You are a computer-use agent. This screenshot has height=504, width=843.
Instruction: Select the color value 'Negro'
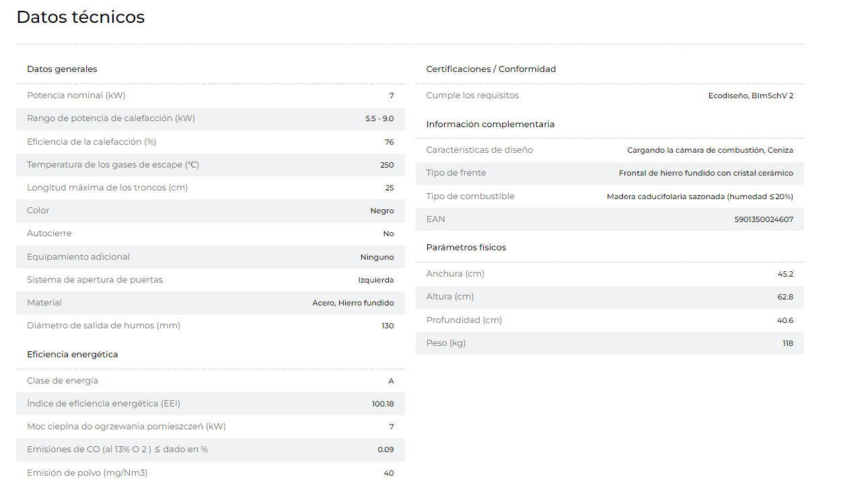pyautogui.click(x=382, y=211)
